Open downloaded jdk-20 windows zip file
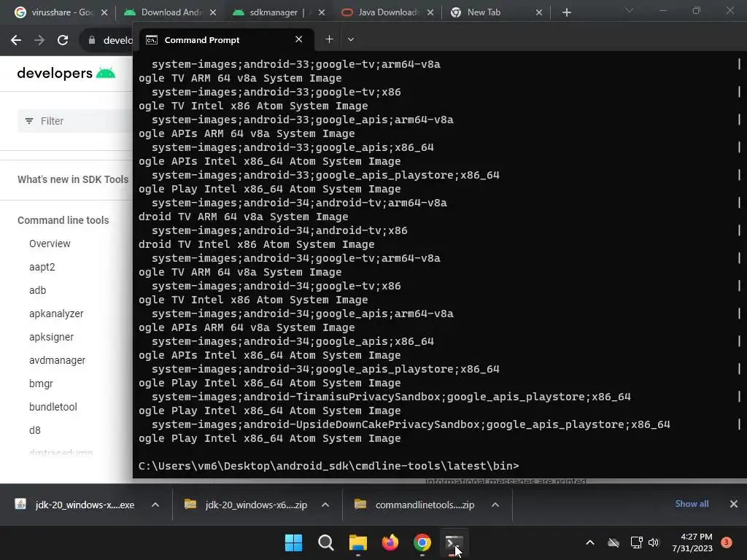Viewport: 747px width, 560px height. (x=246, y=505)
